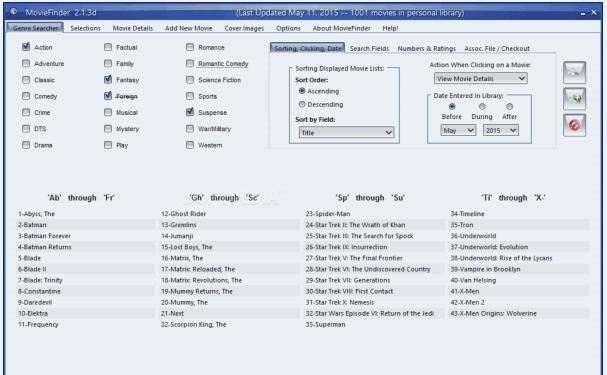Check the Musical genre checkbox
This screenshot has width=607, height=375.
[108, 112]
